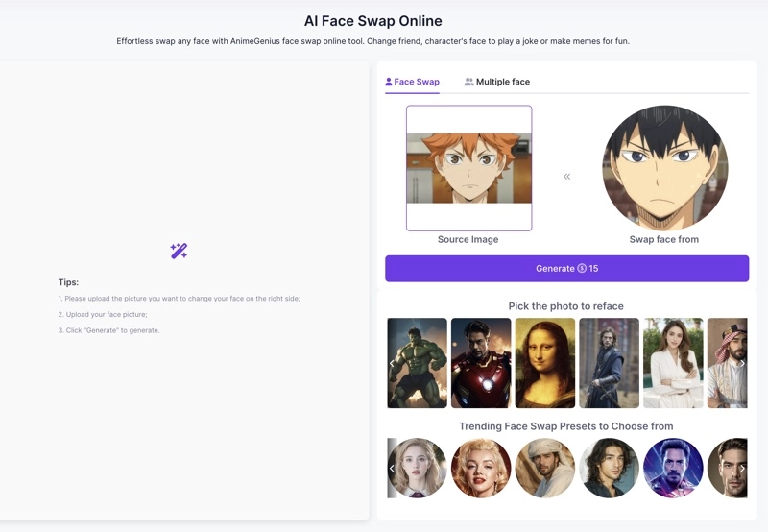Click the magic wand sparkle icon

pyautogui.click(x=179, y=251)
